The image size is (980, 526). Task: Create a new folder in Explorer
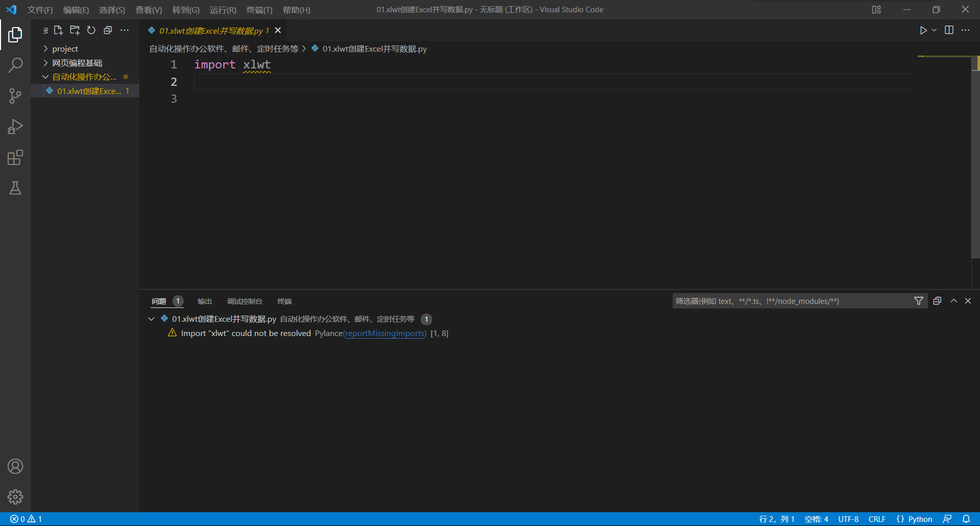75,31
